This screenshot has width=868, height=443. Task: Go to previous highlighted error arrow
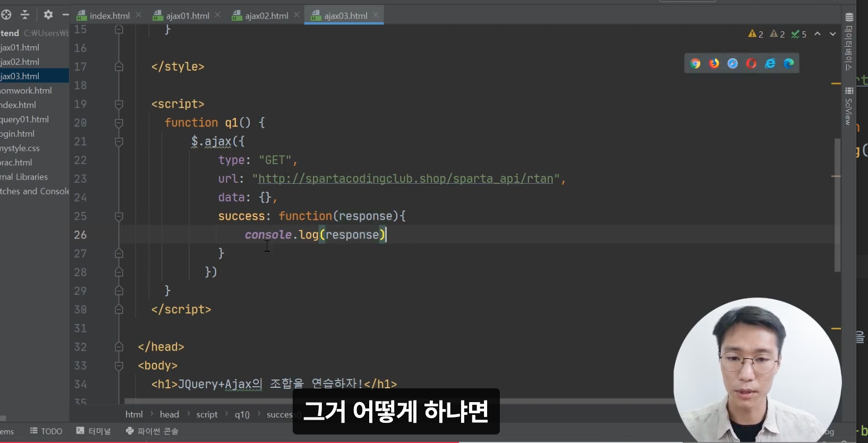(818, 34)
